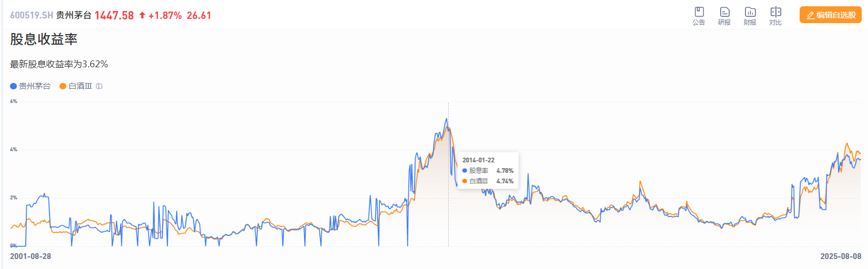Click the stock code 600519.SH

(x=32, y=15)
